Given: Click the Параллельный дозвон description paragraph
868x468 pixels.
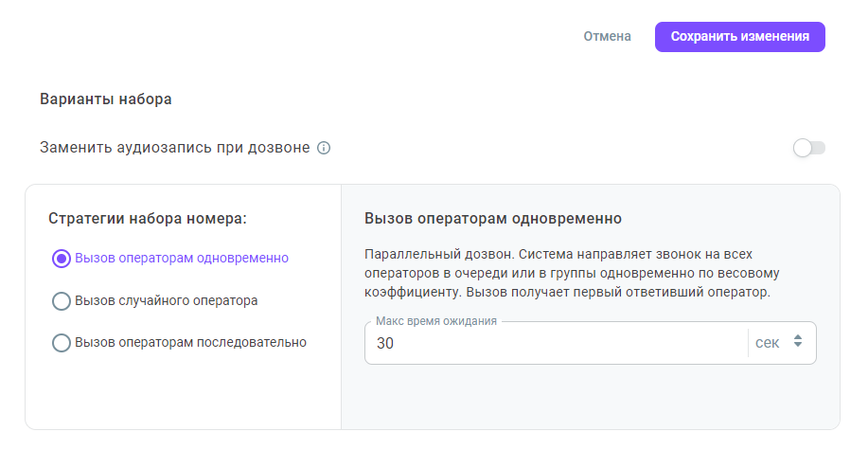Looking at the screenshot, I should coord(572,273).
